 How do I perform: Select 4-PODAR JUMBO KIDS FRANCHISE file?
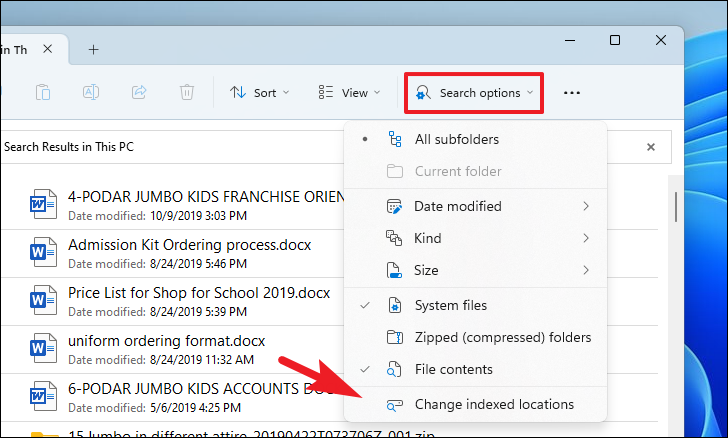tap(172, 205)
